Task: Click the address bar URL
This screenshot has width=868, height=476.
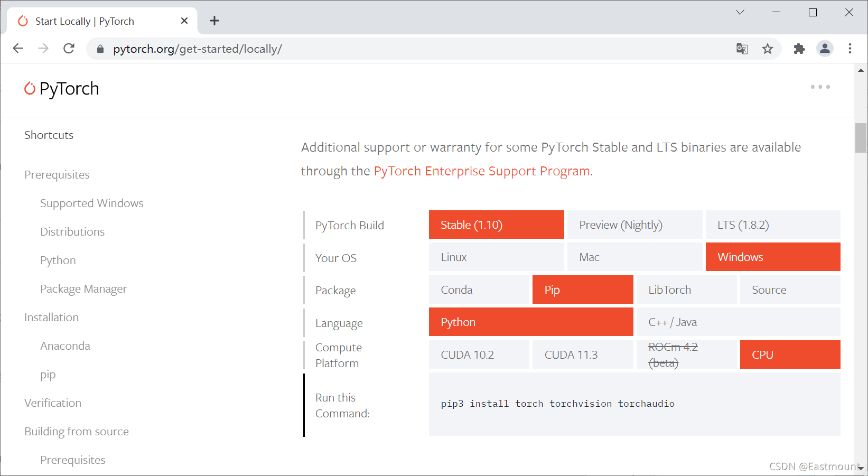Action: pos(198,49)
